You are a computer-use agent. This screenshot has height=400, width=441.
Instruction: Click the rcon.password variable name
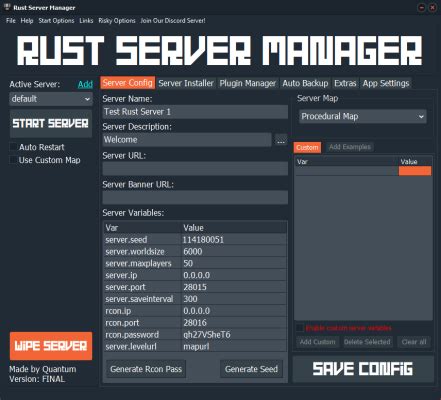[132, 335]
